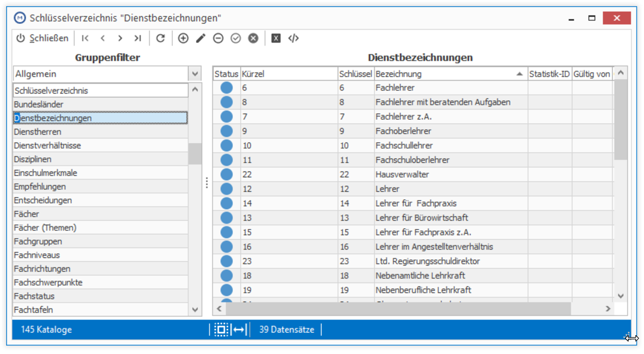Jump to first record navigation icon
644x354 pixels.
(x=85, y=38)
